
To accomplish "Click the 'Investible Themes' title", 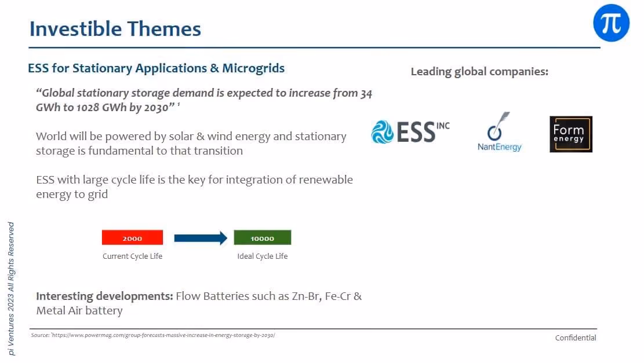I will point(115,29).
